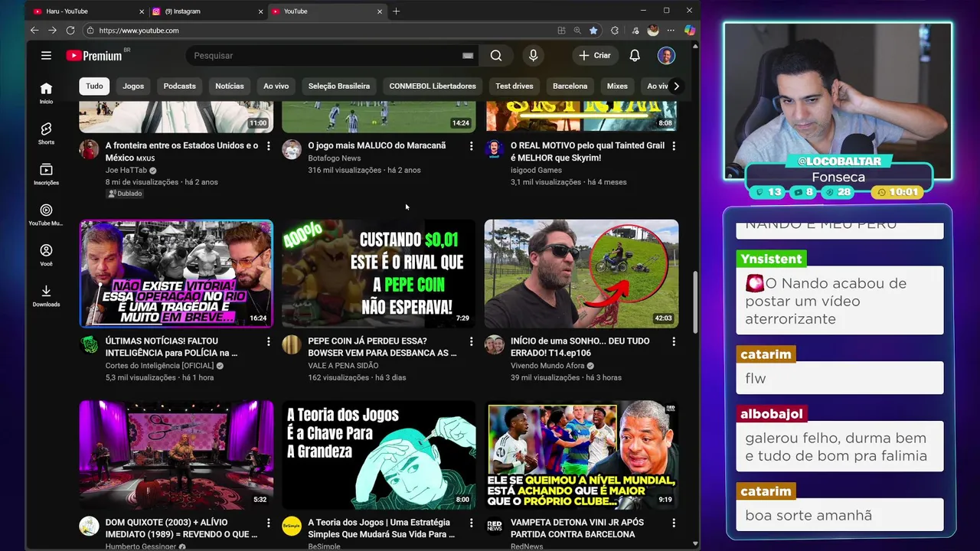Open the PEPE COIN video thumbnail
The height and width of the screenshot is (551, 980).
pos(379,274)
